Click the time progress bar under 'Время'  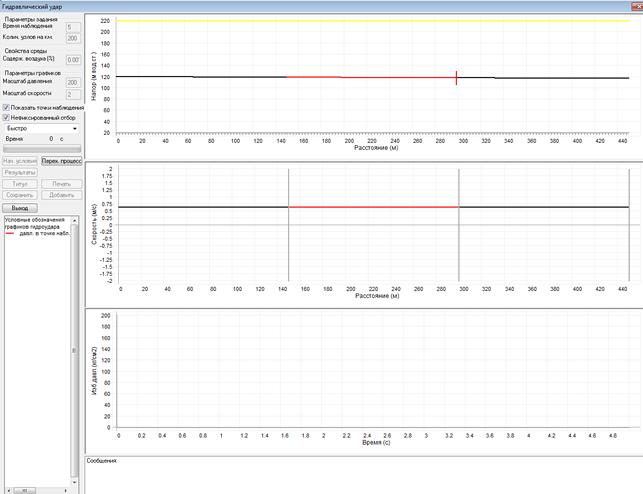click(x=41, y=149)
